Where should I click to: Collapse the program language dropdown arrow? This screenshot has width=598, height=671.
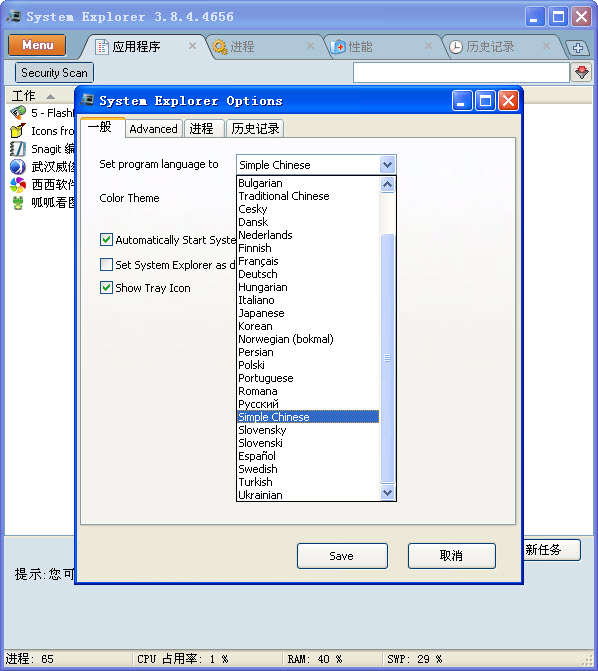(x=387, y=165)
